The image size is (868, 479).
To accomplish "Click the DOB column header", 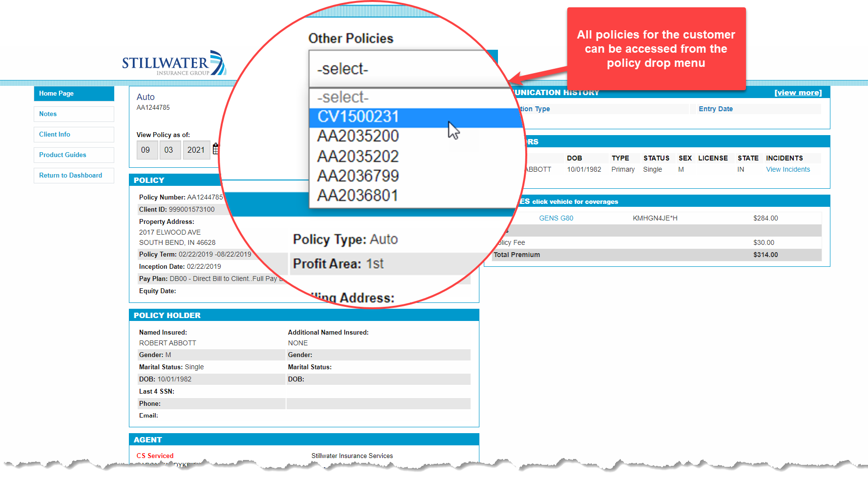I will (575, 158).
